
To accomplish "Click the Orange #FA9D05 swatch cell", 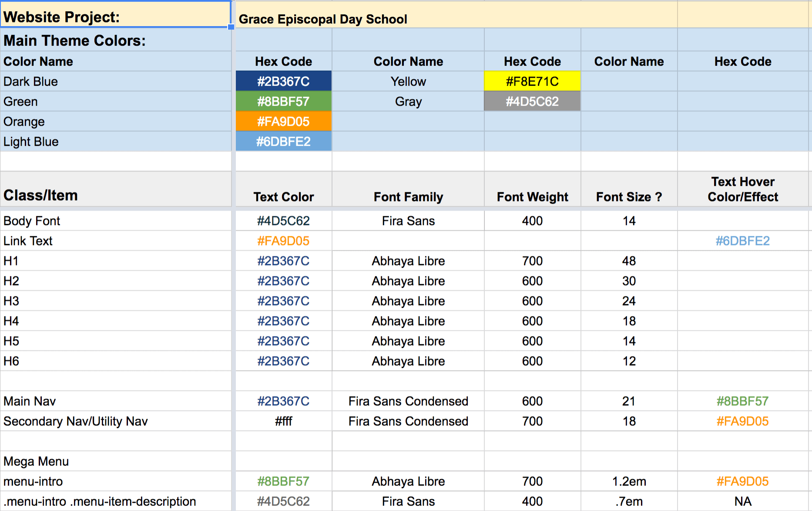I will pos(283,121).
